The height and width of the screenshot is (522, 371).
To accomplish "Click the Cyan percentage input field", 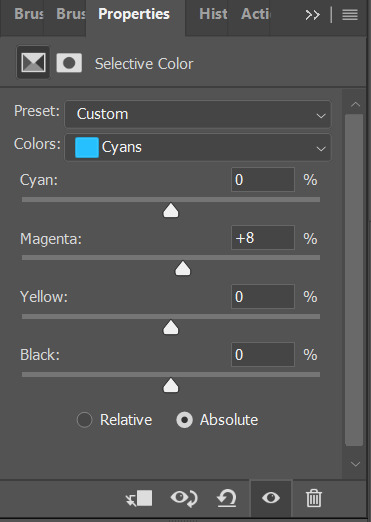I will point(263,180).
